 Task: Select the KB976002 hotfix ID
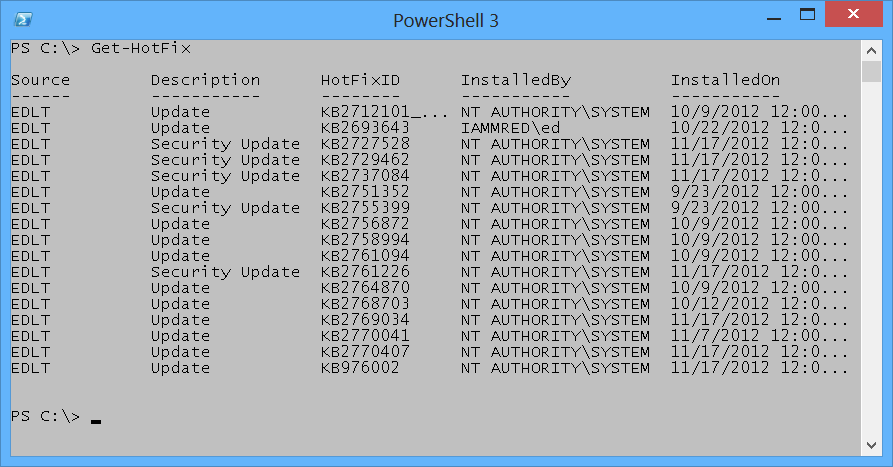point(360,368)
